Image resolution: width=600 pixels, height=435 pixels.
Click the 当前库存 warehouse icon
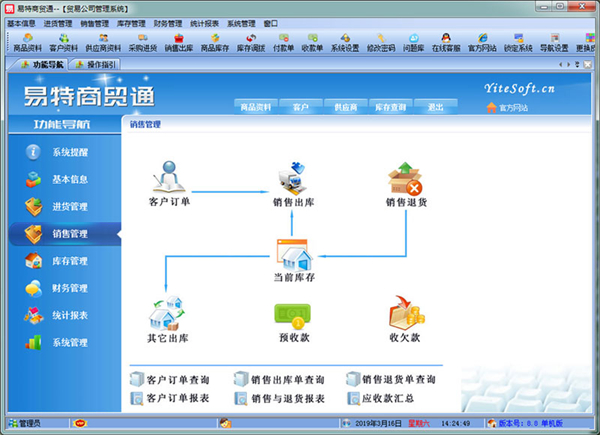click(x=294, y=261)
